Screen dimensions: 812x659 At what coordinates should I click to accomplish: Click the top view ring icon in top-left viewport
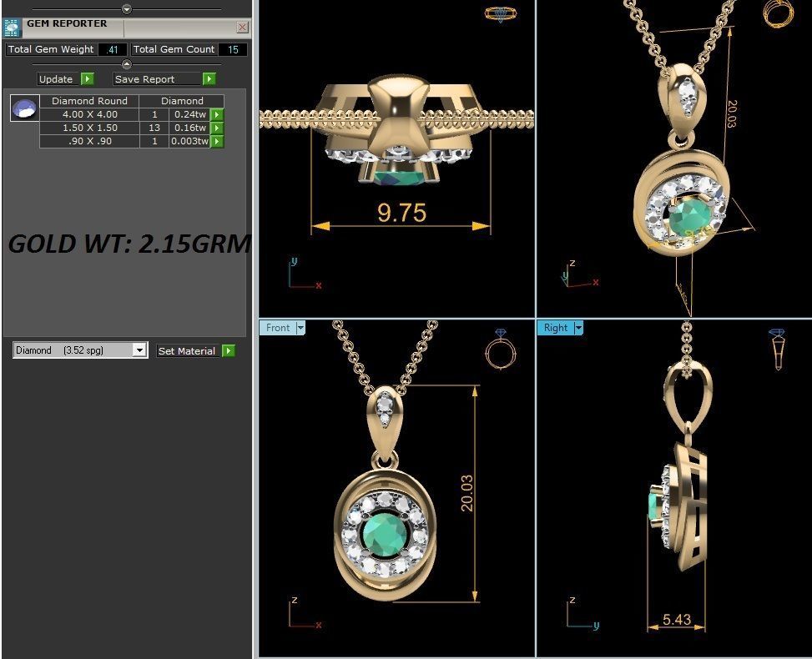point(500,14)
